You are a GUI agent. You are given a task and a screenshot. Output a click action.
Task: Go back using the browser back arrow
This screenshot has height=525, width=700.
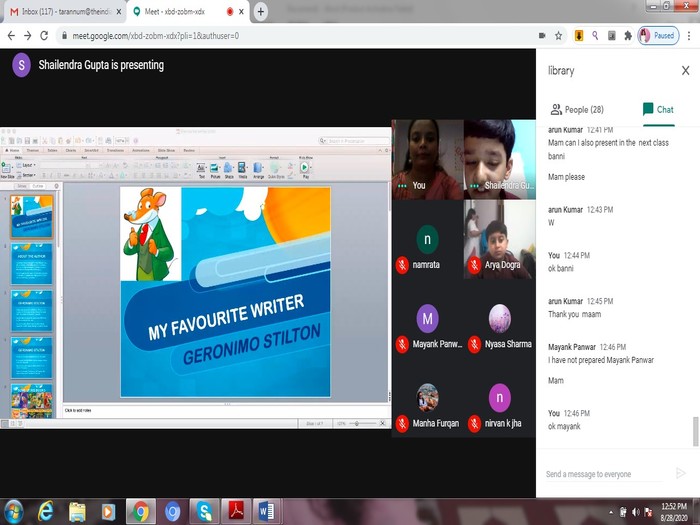(x=11, y=36)
